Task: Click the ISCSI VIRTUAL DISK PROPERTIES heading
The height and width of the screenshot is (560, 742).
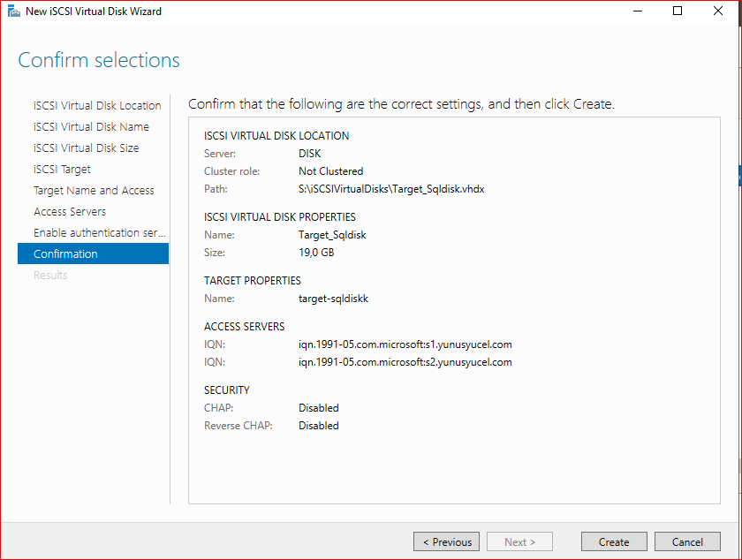Action: pyautogui.click(x=280, y=217)
